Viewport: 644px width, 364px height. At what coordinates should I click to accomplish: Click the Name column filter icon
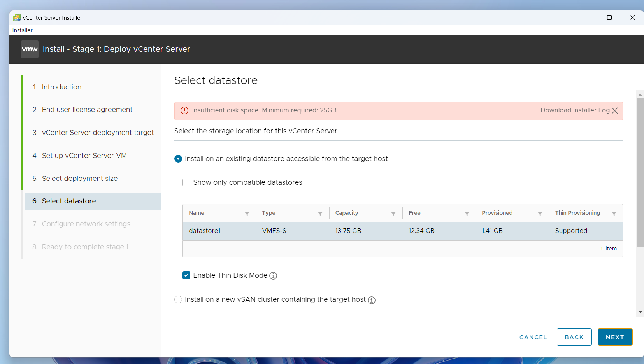[x=247, y=213]
